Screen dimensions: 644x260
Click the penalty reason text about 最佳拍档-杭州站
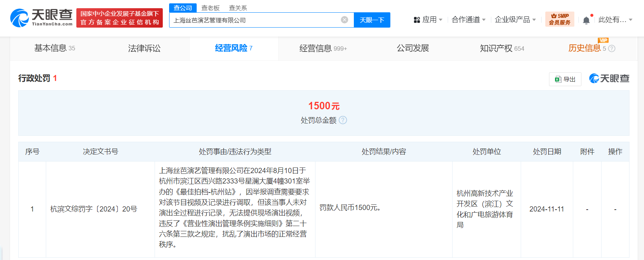235,207
